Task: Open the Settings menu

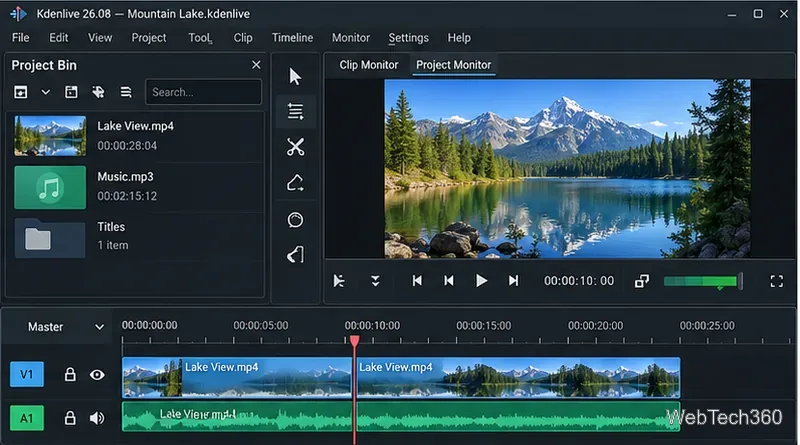Action: click(x=409, y=38)
